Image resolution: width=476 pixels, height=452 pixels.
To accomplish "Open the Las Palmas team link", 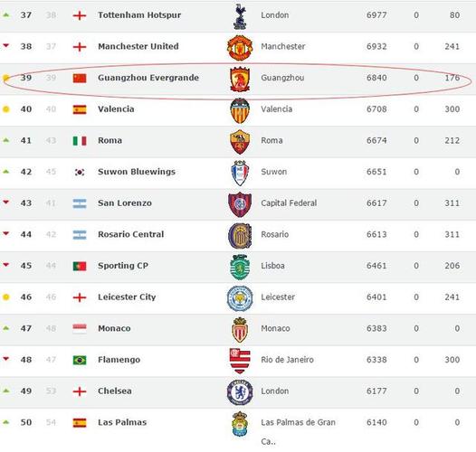I will click(122, 422).
